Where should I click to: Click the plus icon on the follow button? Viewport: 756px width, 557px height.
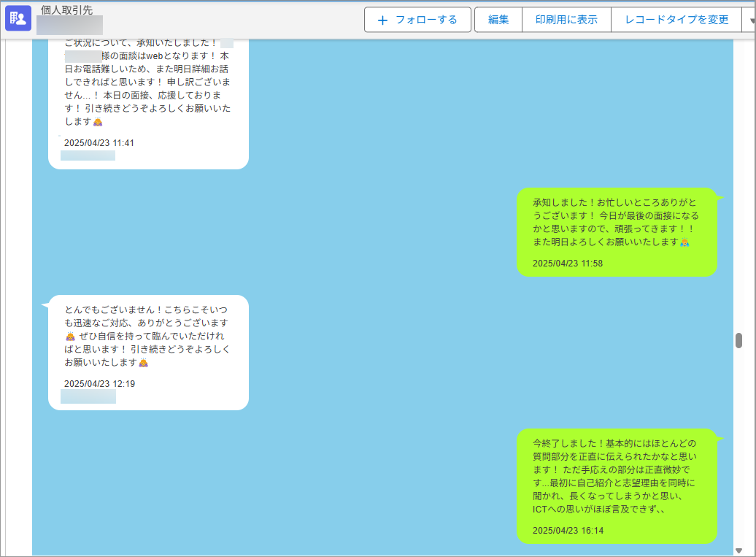(x=382, y=20)
